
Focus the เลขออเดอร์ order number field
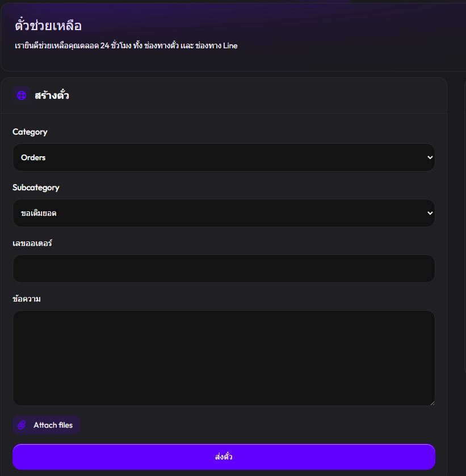pyautogui.click(x=224, y=269)
